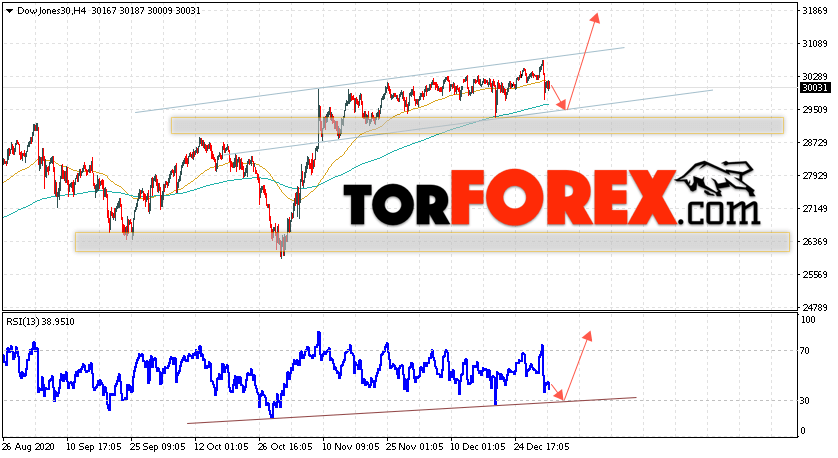Click the 31089 price axis label

[815, 44]
